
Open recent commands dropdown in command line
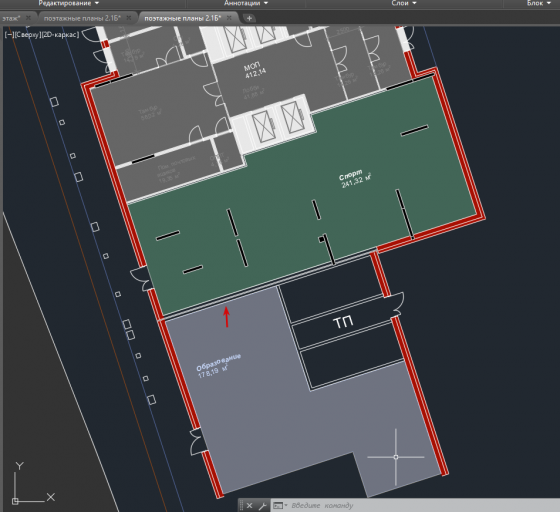[280, 506]
